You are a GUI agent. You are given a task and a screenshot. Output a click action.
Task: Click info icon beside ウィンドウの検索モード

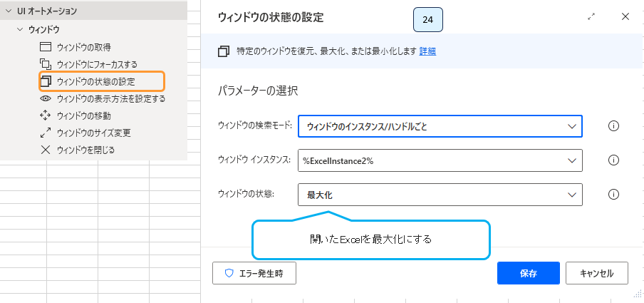(x=613, y=126)
